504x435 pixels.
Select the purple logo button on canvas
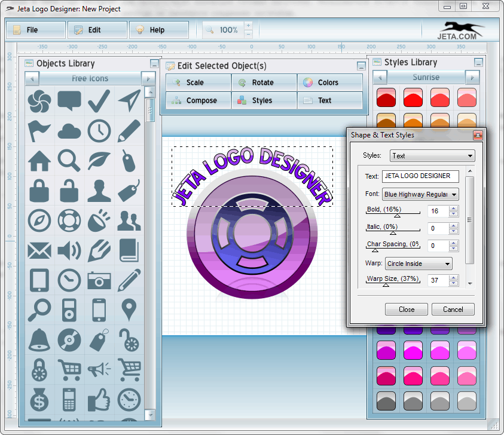coord(252,232)
